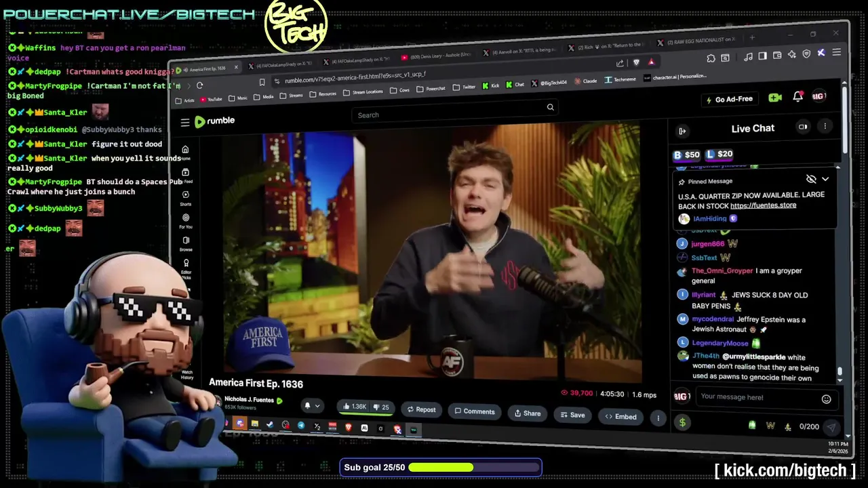This screenshot has height=488, width=868.
Task: Go to the Rumble logo home
Action: tap(214, 121)
